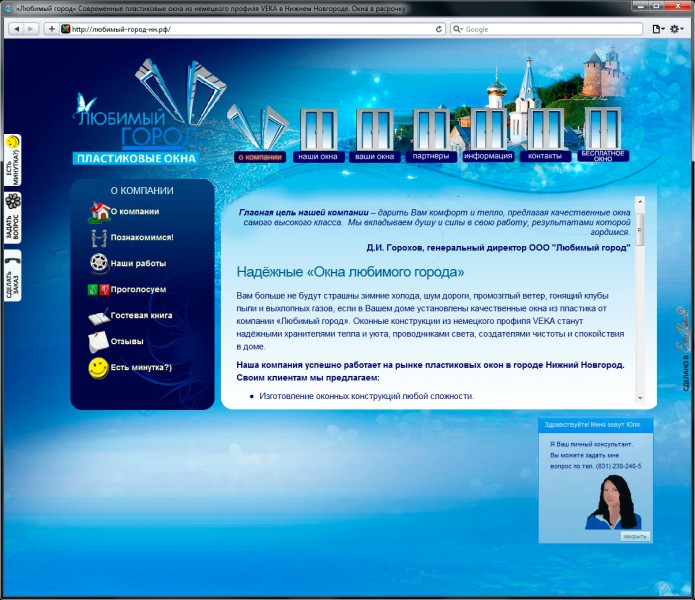Click the browser forward arrow button
The image size is (695, 600).
coord(30,29)
